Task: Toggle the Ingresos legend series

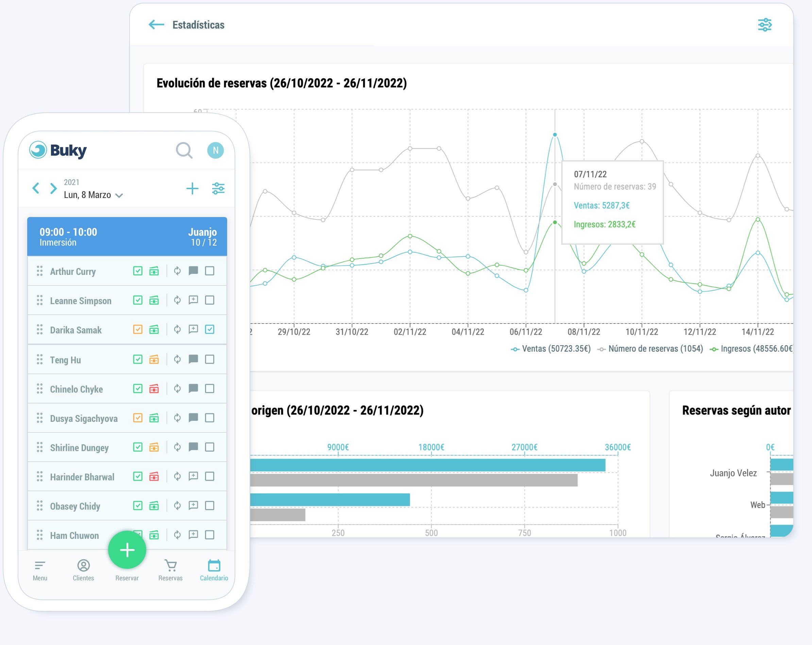Action: (x=751, y=349)
